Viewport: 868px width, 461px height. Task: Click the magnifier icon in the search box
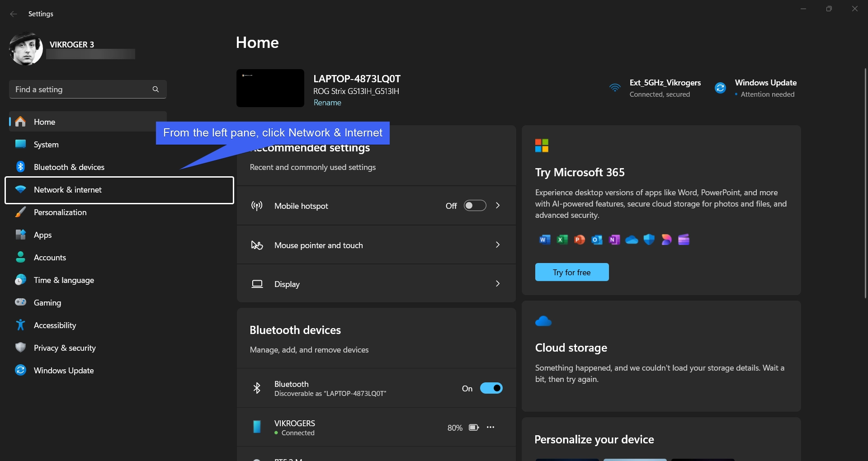pyautogui.click(x=156, y=89)
